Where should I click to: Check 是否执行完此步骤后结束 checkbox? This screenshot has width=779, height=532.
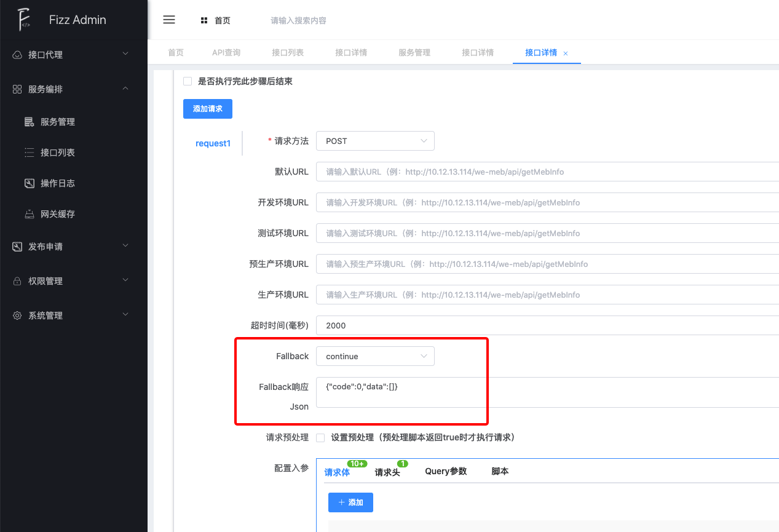[x=188, y=81]
